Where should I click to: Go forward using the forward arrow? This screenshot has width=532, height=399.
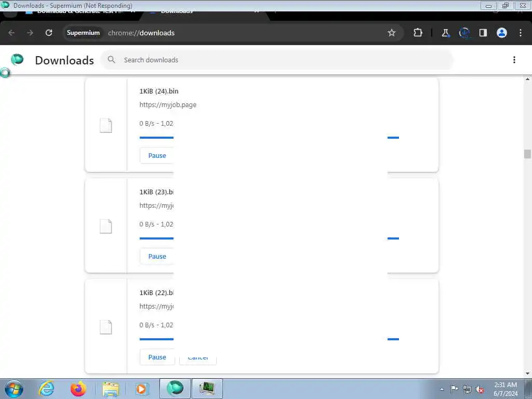pyautogui.click(x=30, y=33)
